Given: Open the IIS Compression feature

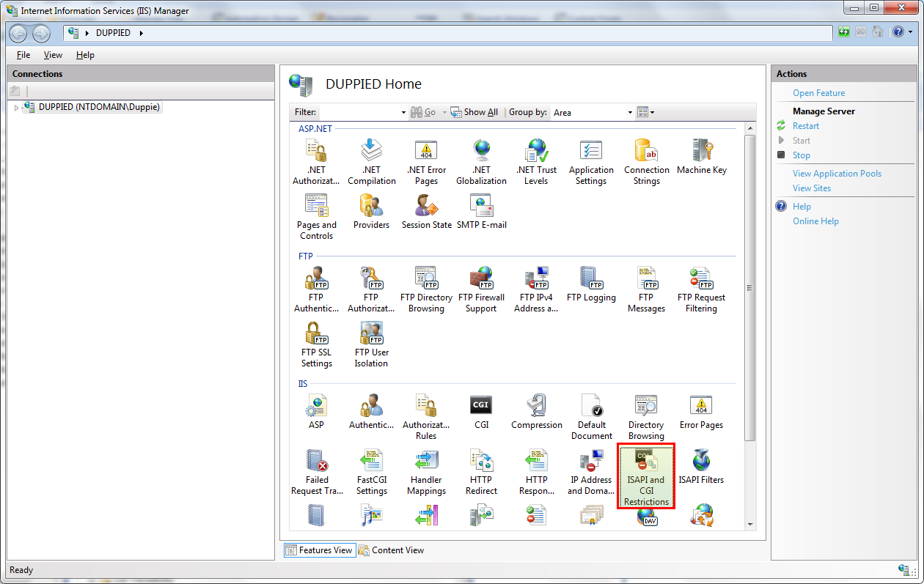Looking at the screenshot, I should 536,413.
